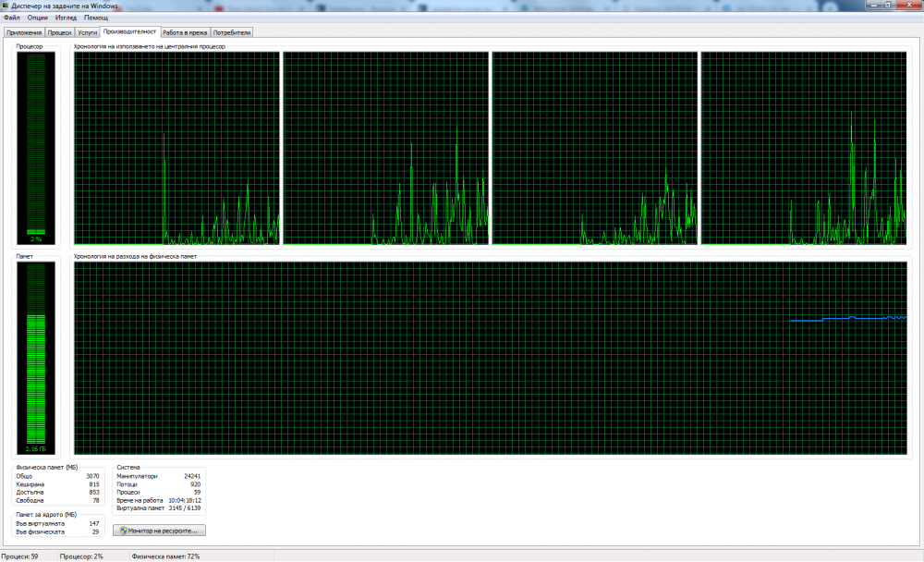Open the Изглед menu
Viewport: 924px width, 562px height.
click(x=66, y=18)
